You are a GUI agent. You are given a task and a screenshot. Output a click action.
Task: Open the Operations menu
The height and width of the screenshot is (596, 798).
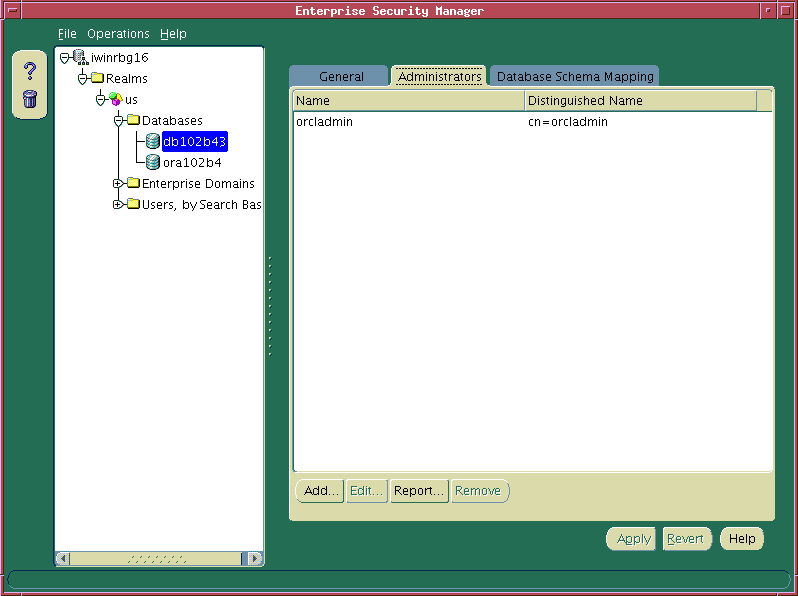tap(118, 34)
